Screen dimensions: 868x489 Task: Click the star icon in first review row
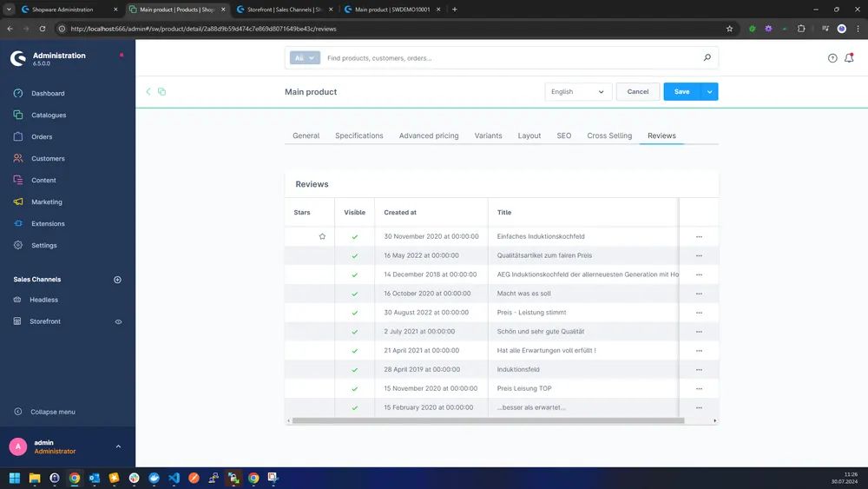point(322,236)
